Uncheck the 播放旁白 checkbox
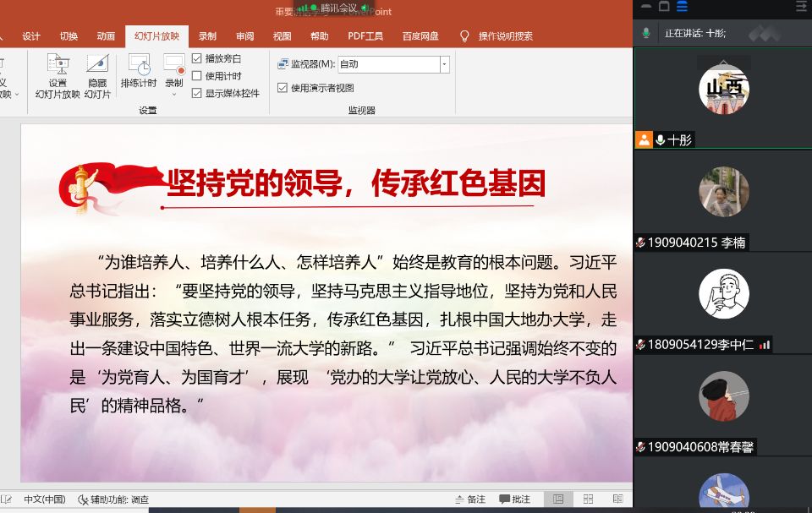812x513 pixels. (x=197, y=59)
